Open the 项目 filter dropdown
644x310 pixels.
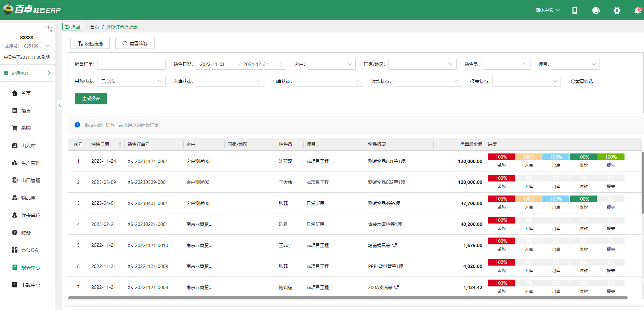click(x=576, y=64)
